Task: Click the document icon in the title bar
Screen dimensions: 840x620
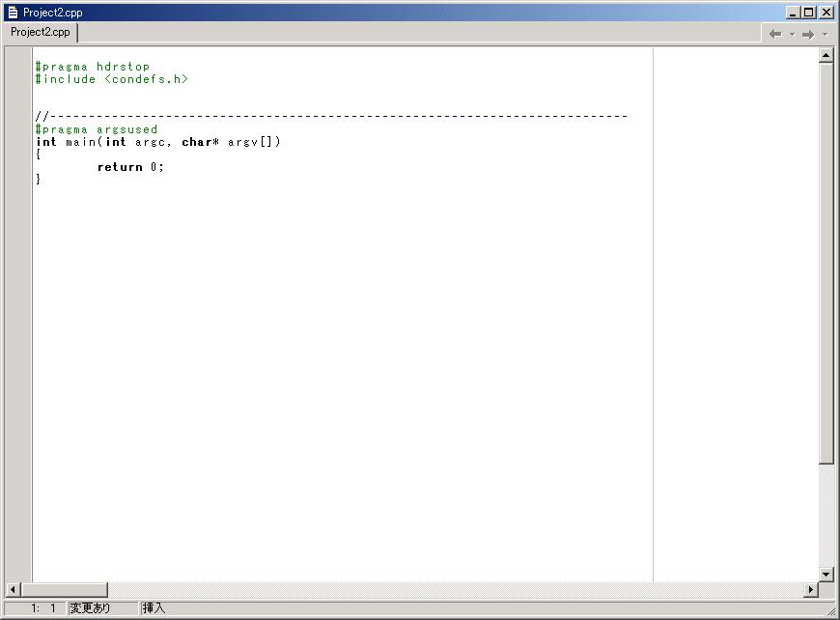Action: click(x=13, y=13)
